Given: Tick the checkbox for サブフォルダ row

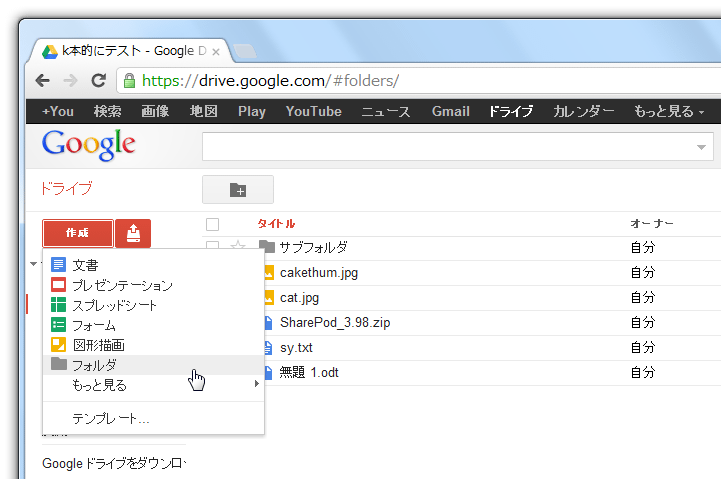Looking at the screenshot, I should [x=212, y=245].
